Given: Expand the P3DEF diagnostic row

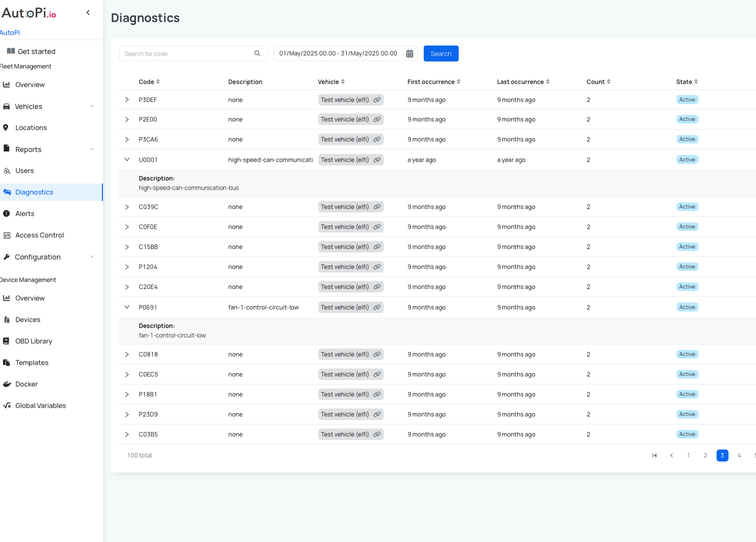Looking at the screenshot, I should coord(127,99).
